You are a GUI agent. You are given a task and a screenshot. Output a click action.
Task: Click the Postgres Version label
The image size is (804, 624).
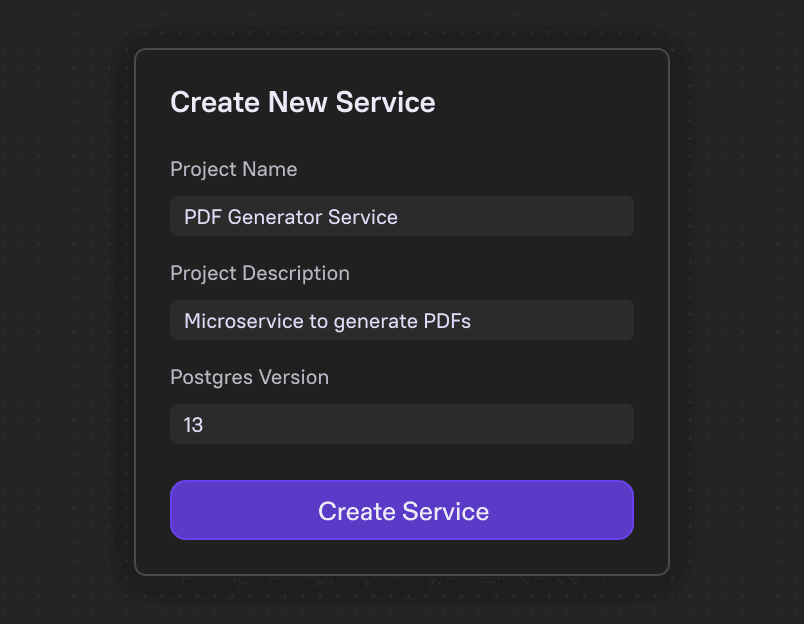pyautogui.click(x=249, y=377)
